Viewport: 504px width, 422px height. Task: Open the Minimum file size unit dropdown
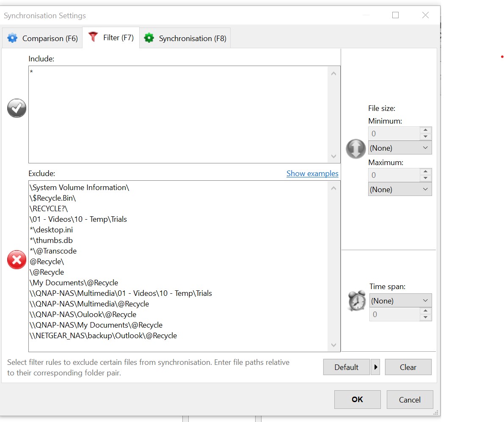400,148
